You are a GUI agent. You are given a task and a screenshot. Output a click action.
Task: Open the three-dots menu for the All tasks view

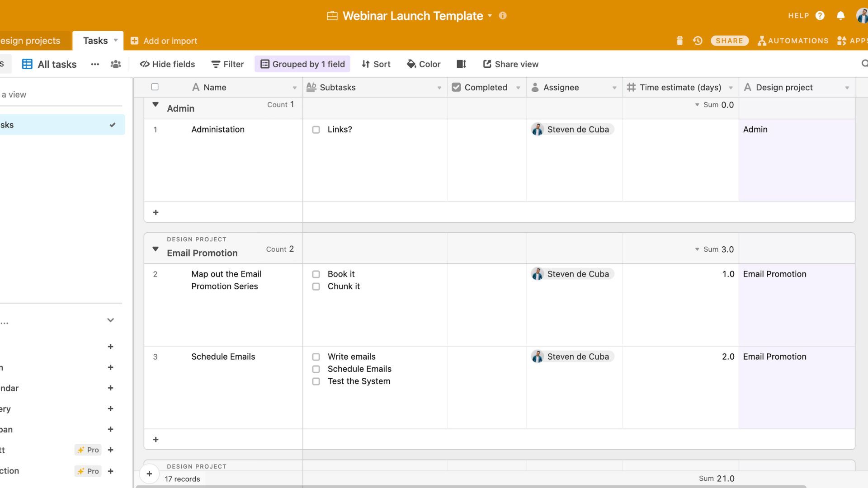(x=95, y=64)
